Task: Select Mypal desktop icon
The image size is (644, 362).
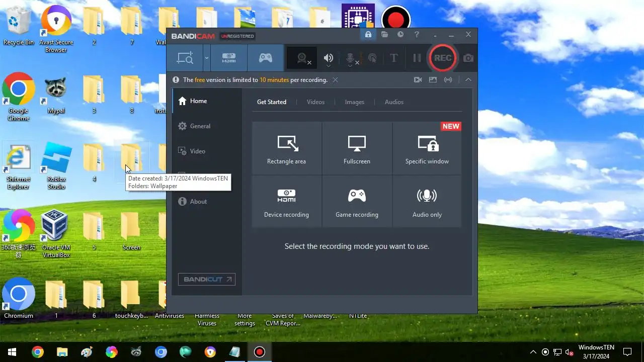Action: tap(56, 94)
